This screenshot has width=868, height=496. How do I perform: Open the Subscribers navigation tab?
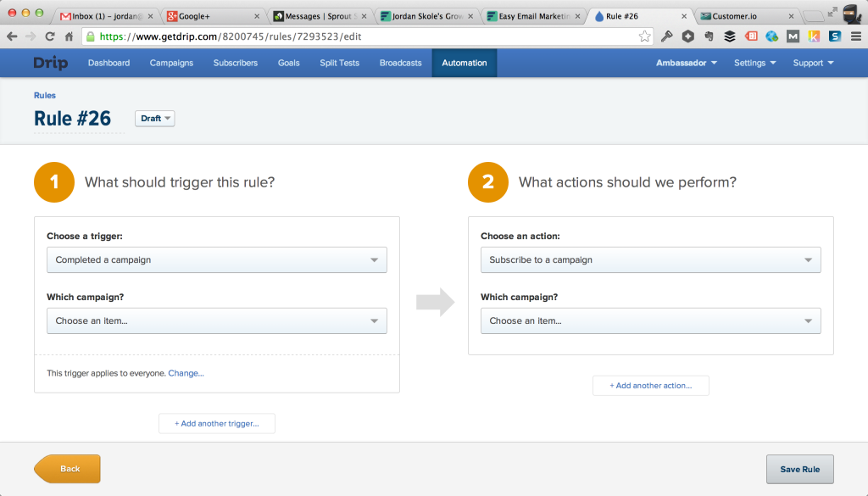tap(235, 63)
